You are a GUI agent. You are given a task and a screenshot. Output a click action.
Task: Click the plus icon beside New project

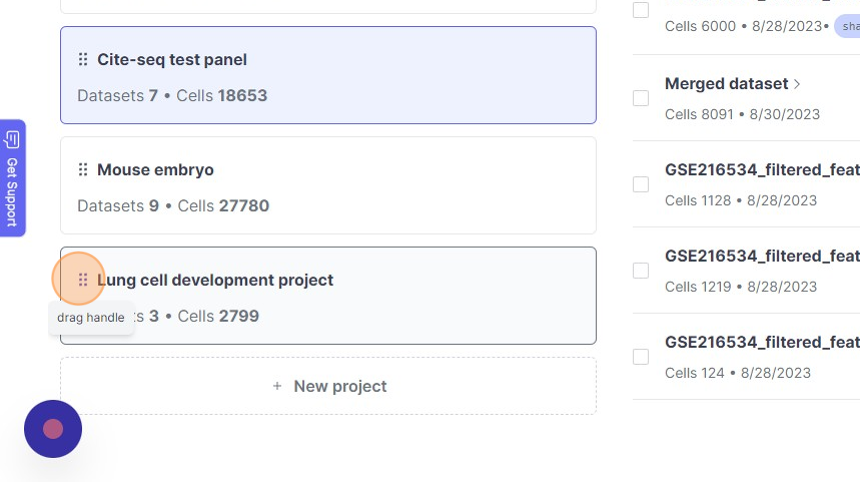click(277, 386)
